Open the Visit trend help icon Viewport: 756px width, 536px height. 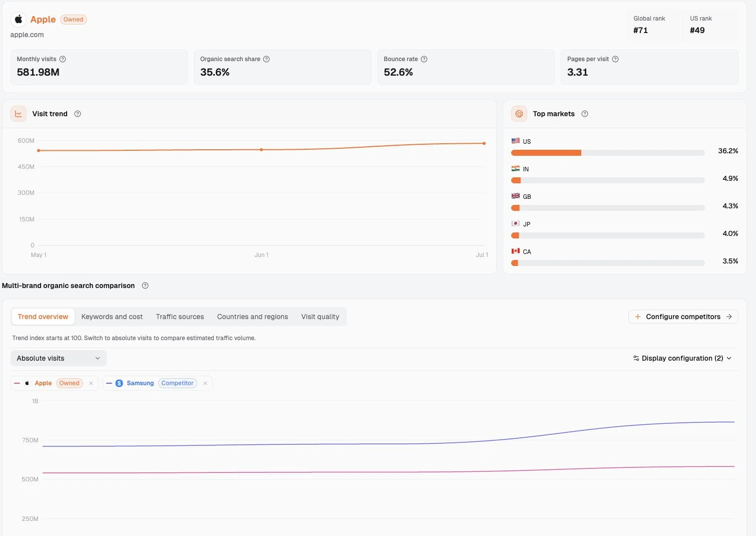pyautogui.click(x=78, y=114)
